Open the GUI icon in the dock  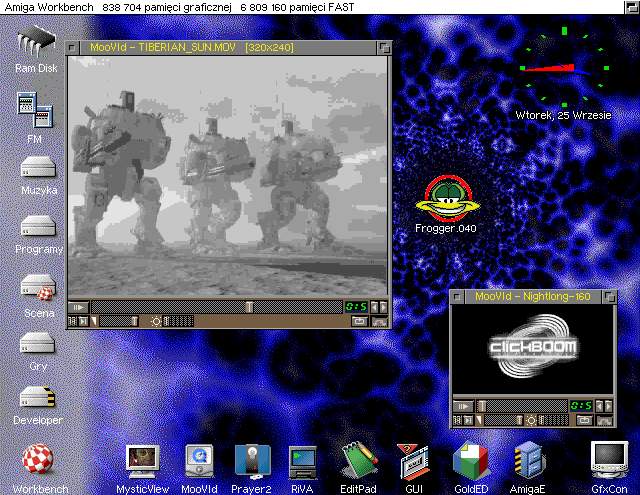point(413,462)
